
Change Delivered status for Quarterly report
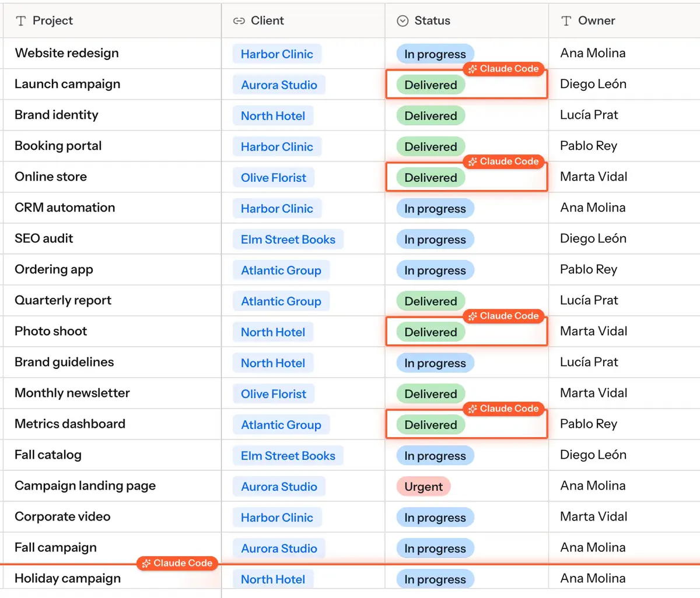click(x=430, y=301)
